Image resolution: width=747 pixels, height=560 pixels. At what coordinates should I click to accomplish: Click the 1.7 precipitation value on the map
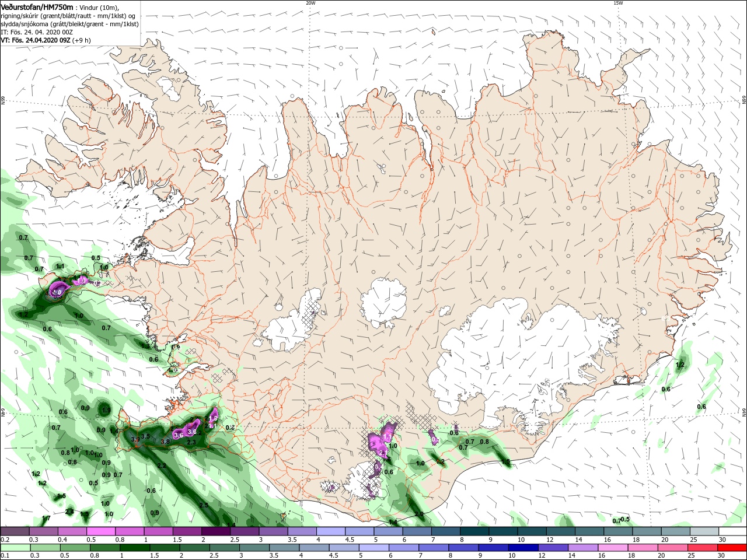click(x=47, y=518)
